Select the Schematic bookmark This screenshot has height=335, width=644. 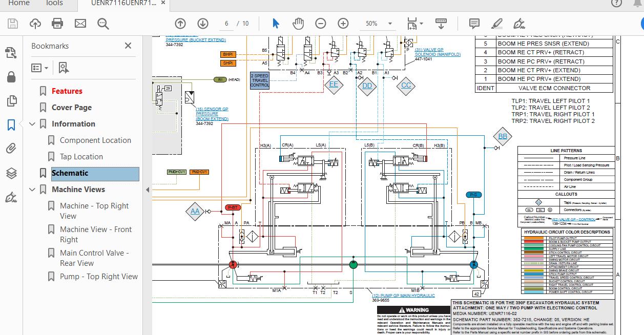(x=70, y=173)
